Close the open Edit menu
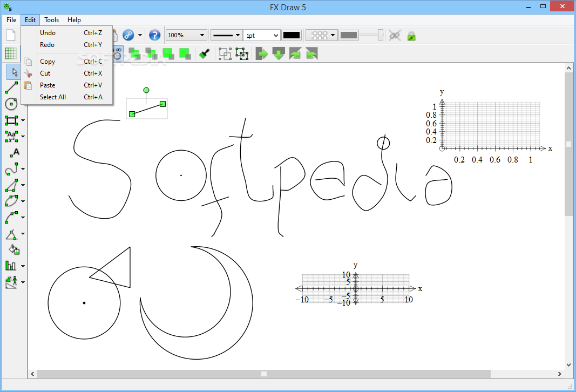 pyautogui.click(x=30, y=20)
